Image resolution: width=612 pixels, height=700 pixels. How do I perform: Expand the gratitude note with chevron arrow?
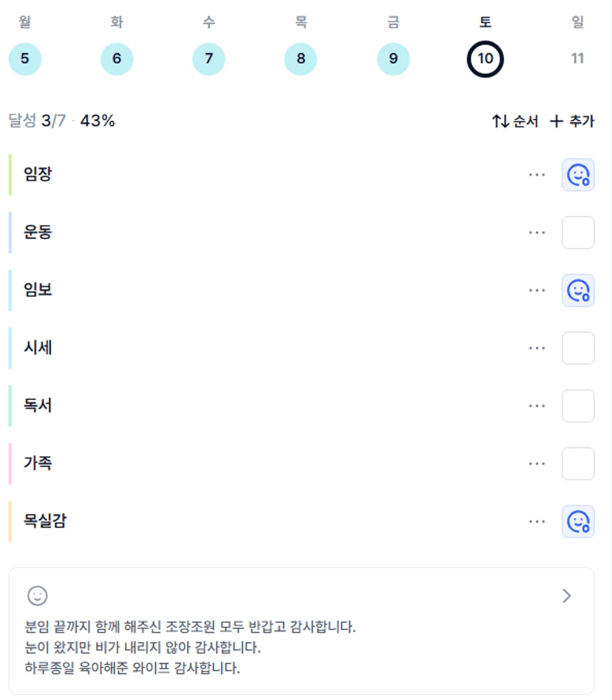[x=567, y=596]
